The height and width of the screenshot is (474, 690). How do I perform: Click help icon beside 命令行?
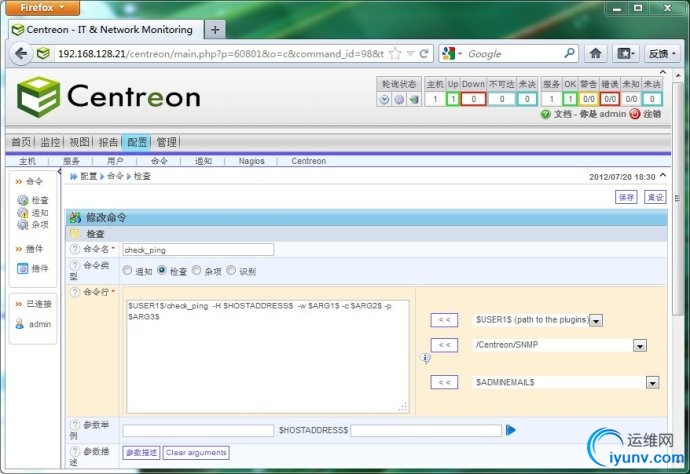(x=75, y=291)
